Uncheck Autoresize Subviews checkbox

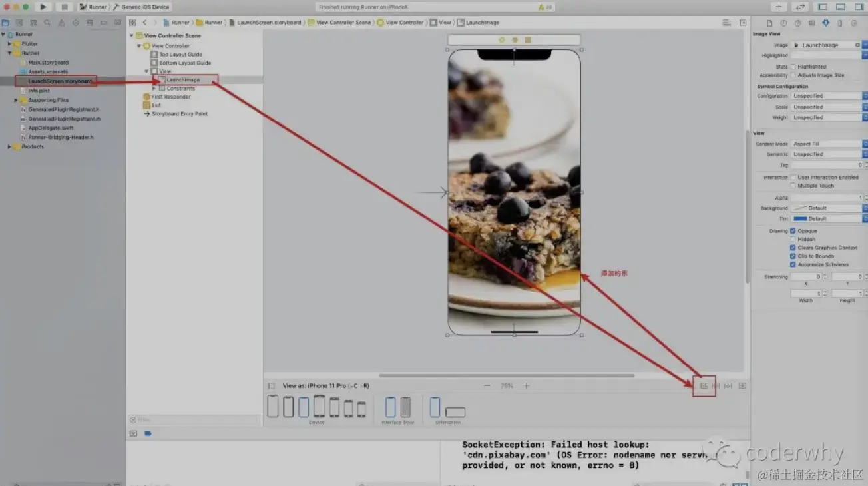coord(793,264)
